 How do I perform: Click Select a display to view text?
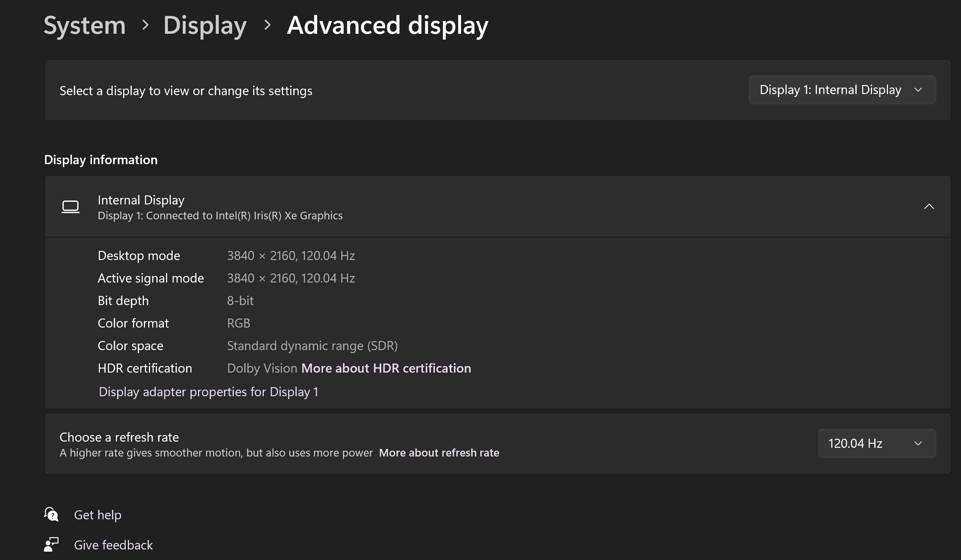pyautogui.click(x=186, y=91)
